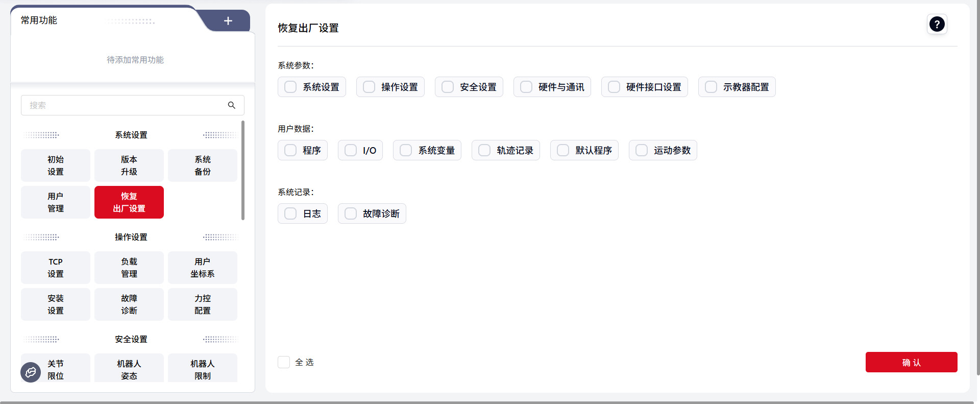Screen dimensions: 980x404
Task: Open 用户管理 item
Action: click(56, 202)
